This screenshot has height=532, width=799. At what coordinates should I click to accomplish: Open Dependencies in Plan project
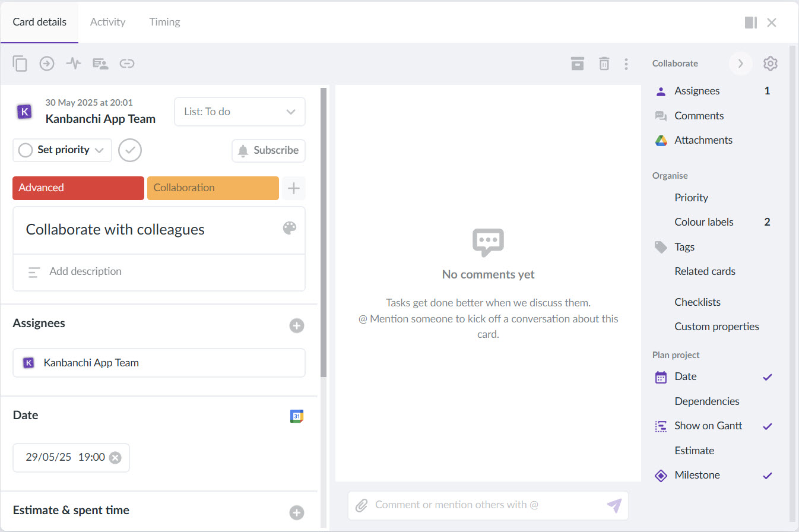click(x=707, y=401)
